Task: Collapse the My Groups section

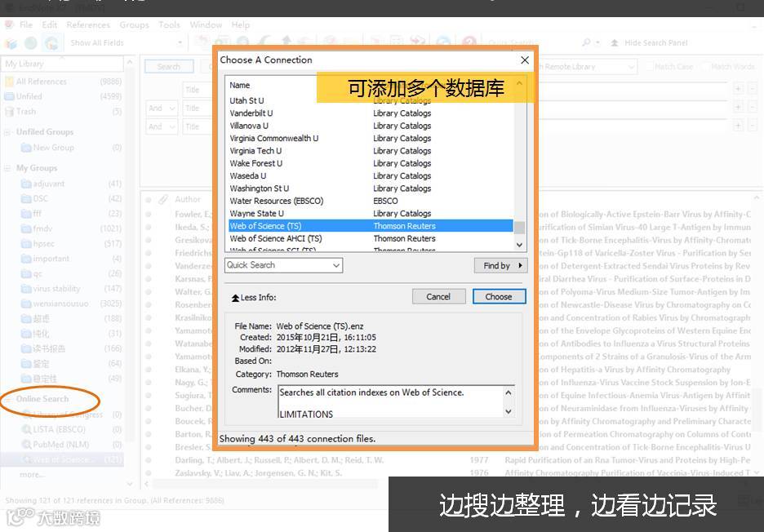Action: (7, 168)
